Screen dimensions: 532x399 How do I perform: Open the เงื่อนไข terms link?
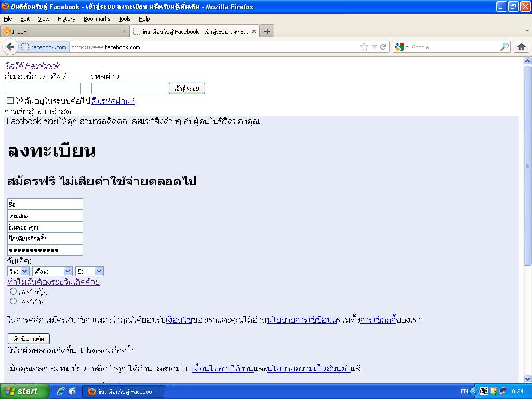179,320
